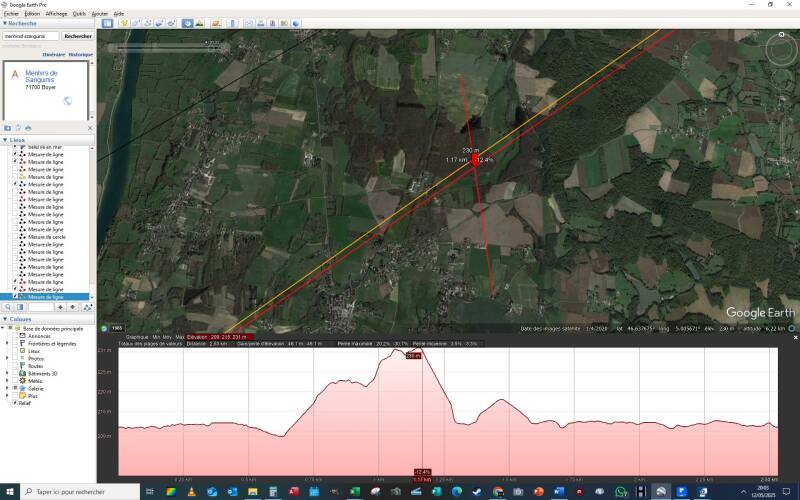Click the Save Image toolbar icon
Viewport: 800px width, 500px height.
point(272,23)
